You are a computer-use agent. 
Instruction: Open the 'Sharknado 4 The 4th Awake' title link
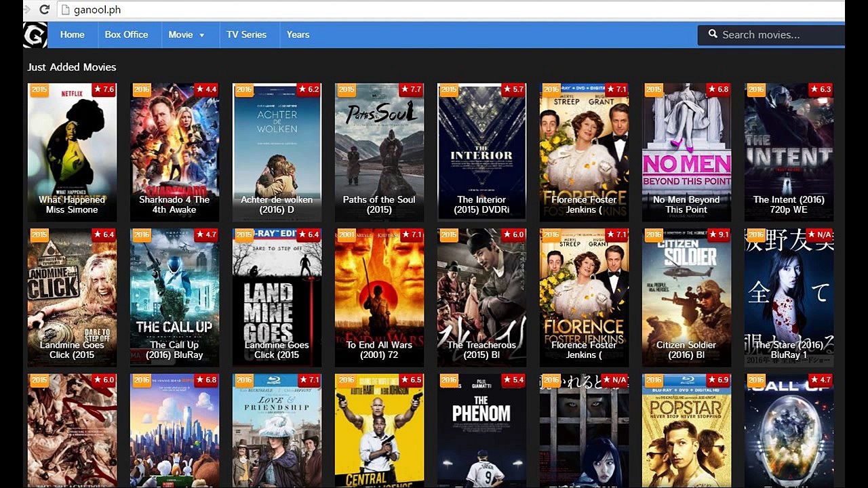(174, 205)
